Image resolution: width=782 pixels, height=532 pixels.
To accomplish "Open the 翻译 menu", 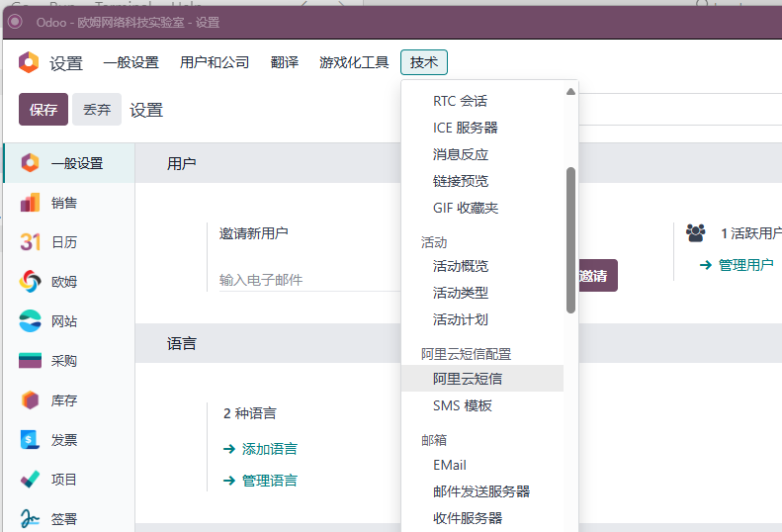I will (x=285, y=62).
